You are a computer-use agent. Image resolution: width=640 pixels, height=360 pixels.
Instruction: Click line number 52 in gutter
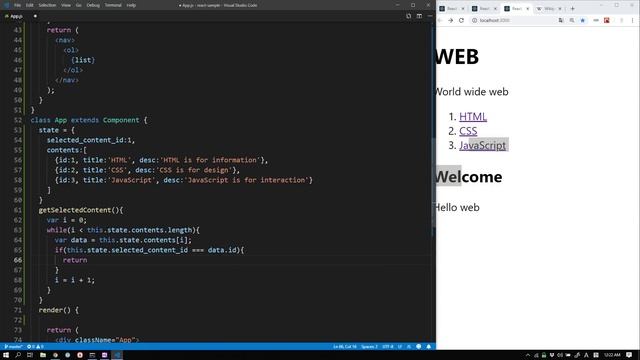18,120
